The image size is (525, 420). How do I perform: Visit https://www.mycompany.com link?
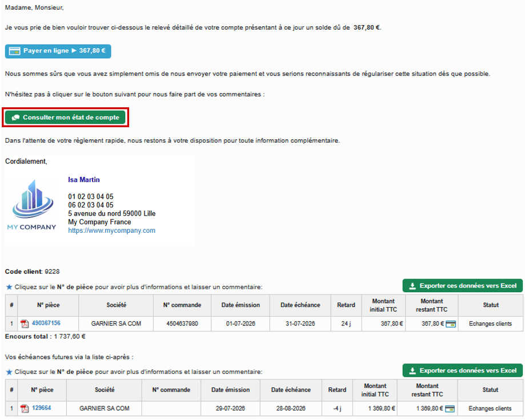(x=112, y=231)
